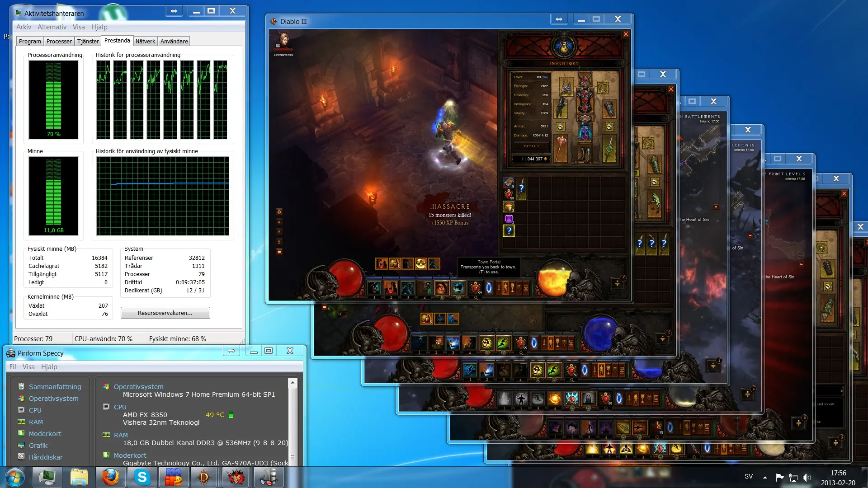Use the health potion in Q slot

(x=475, y=287)
